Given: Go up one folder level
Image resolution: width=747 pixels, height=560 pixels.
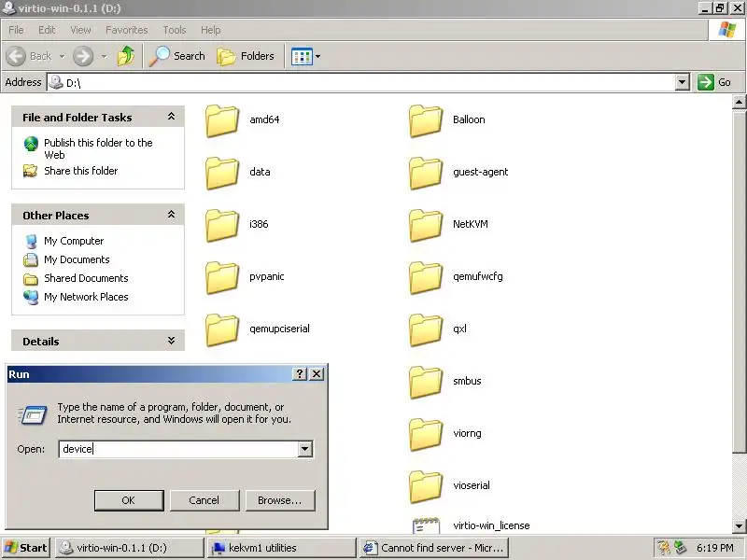Looking at the screenshot, I should coord(126,56).
